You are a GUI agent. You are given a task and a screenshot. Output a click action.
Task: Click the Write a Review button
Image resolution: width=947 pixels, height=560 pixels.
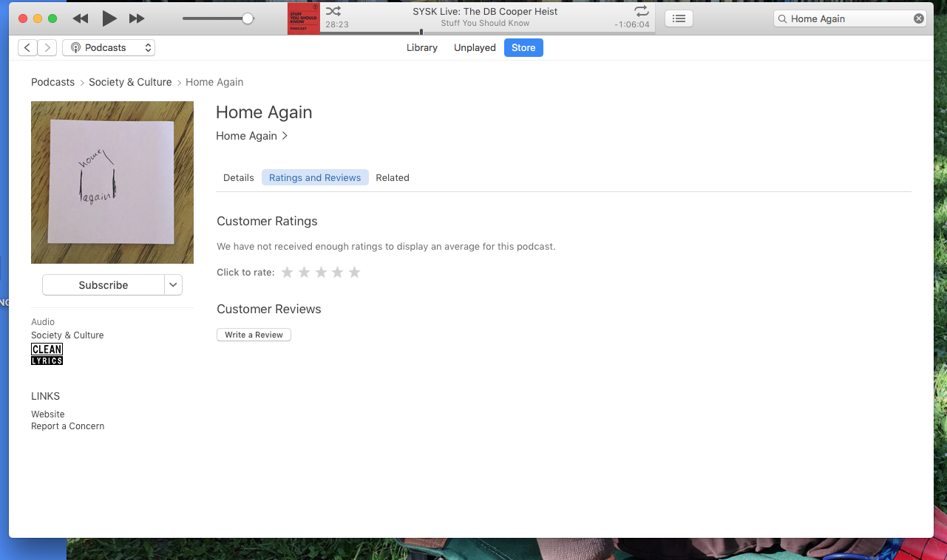[254, 335]
